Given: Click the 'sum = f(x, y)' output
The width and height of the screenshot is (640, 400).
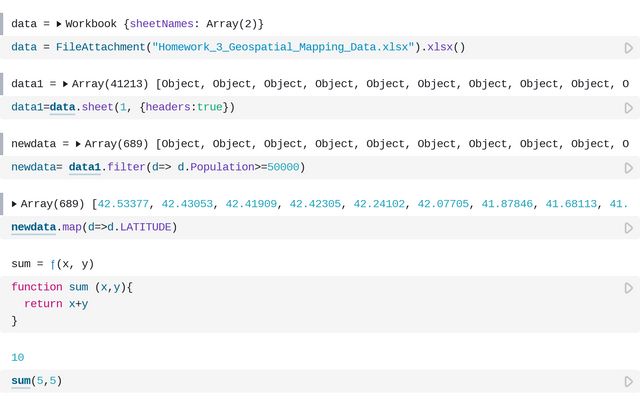Looking at the screenshot, I should [x=52, y=264].
